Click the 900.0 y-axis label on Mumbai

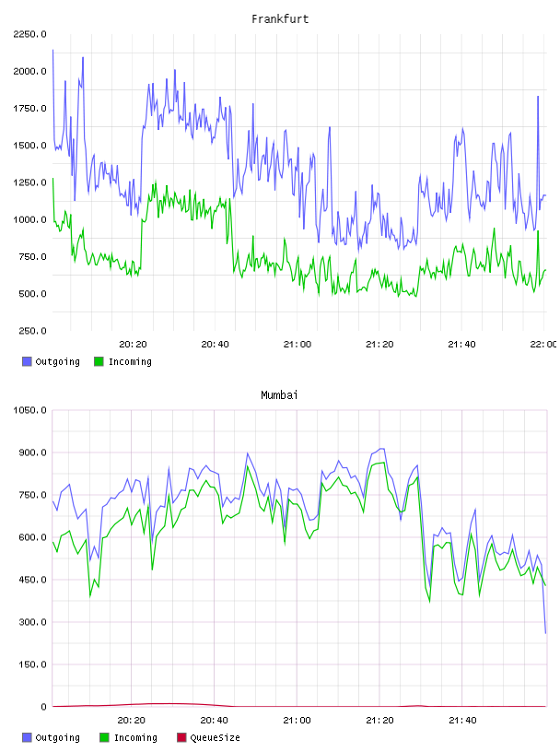32,452
